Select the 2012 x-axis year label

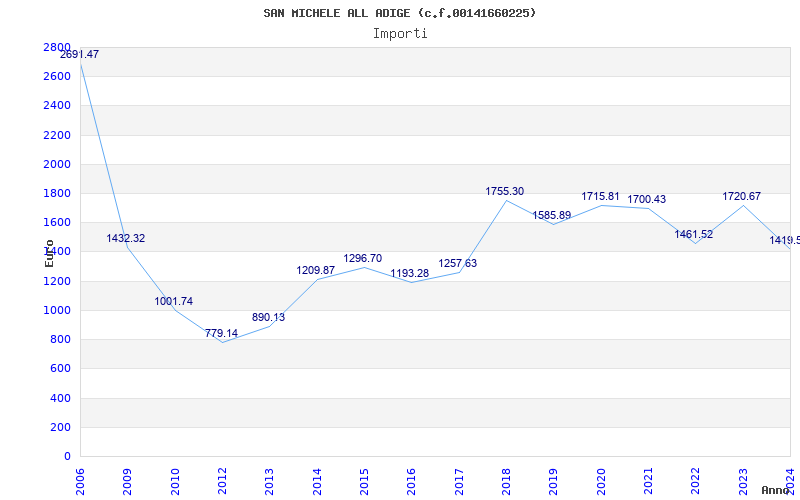click(x=222, y=482)
